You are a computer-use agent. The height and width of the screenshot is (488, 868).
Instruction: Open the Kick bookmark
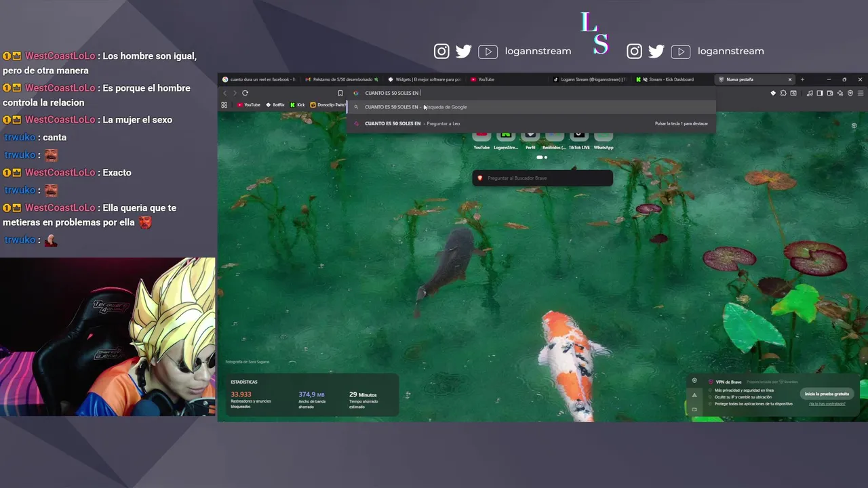coord(298,105)
